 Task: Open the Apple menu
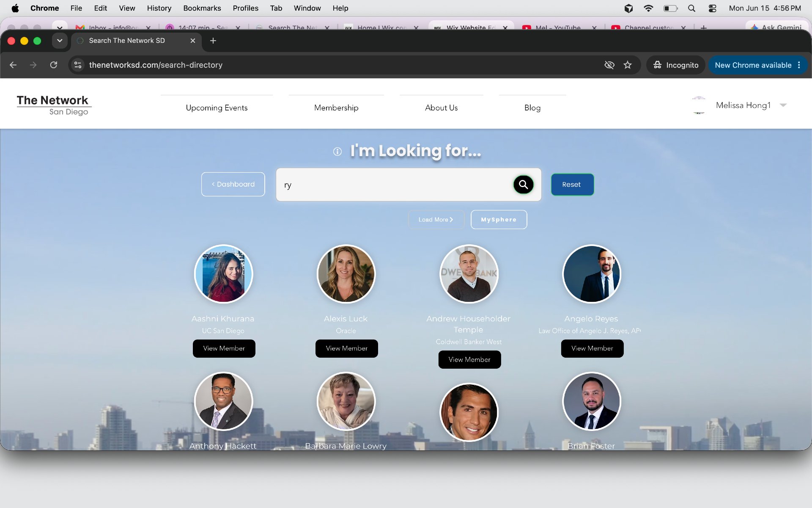coord(15,8)
